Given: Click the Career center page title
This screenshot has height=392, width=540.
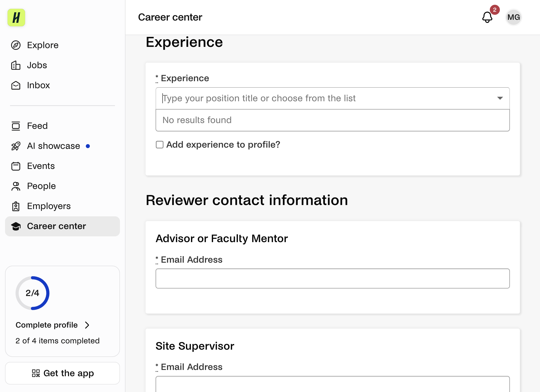Looking at the screenshot, I should click(x=170, y=17).
